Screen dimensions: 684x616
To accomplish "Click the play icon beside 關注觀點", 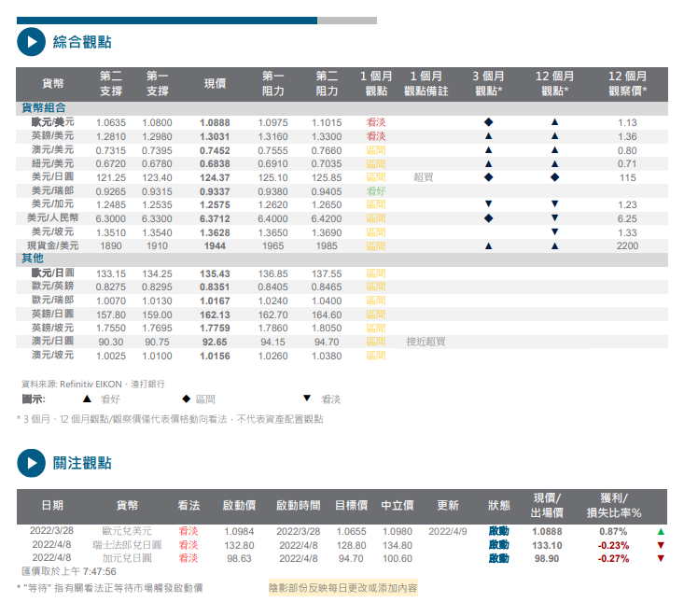I will 31,462.
